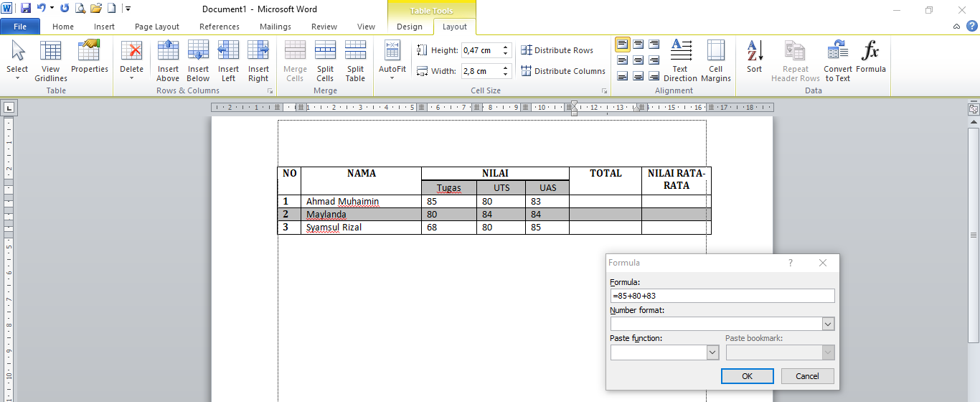Open Cell Margins options
The height and width of the screenshot is (402, 980).
(715, 62)
